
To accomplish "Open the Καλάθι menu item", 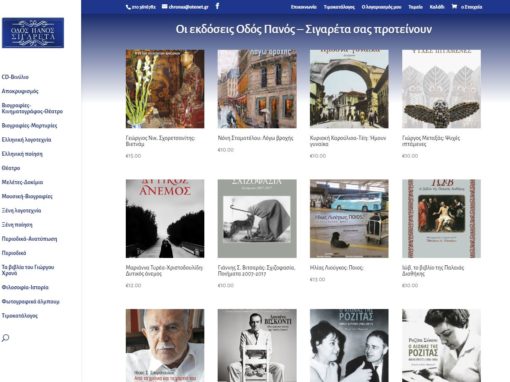I will 437,7.
